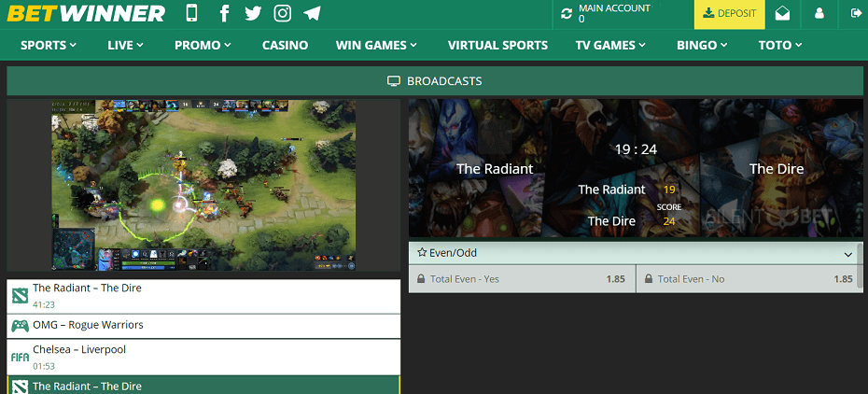Click the logout arrow icon
This screenshot has width=868, height=394.
point(856,13)
